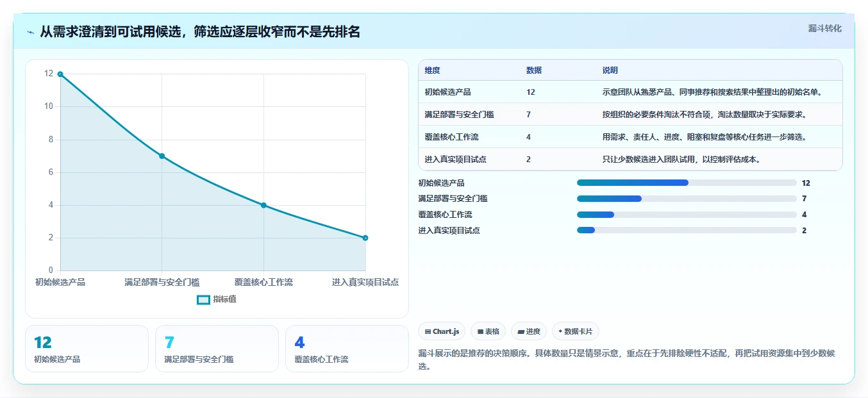Click the 覆盖核心工作流 progress bar

(x=687, y=215)
